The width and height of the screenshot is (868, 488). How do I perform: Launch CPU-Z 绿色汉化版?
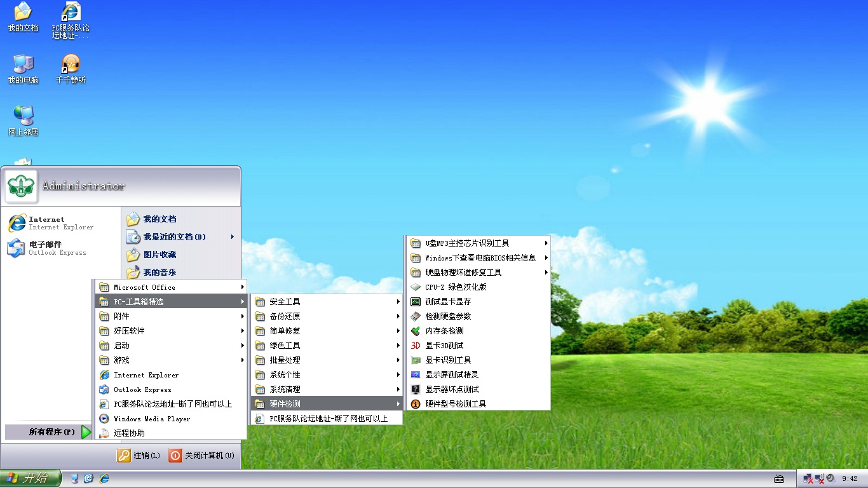point(477,287)
